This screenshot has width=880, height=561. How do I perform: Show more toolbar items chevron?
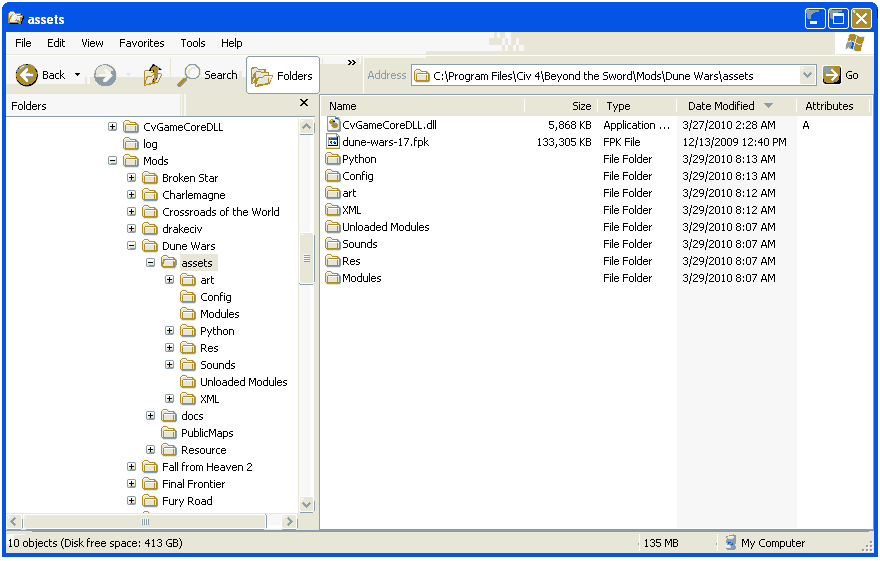[352, 62]
